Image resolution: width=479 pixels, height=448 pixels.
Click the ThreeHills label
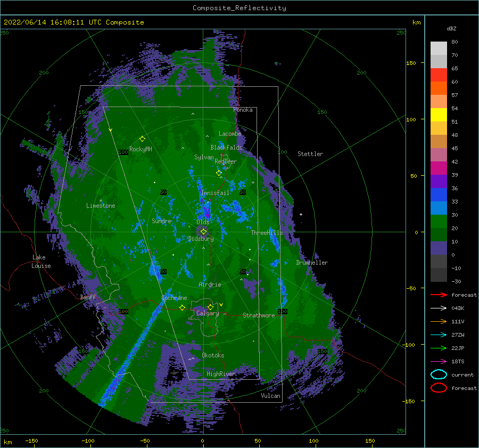point(267,233)
